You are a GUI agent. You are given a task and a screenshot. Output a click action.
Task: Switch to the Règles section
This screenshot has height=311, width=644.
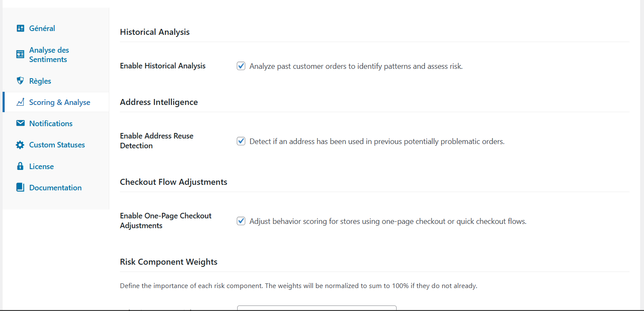40,80
